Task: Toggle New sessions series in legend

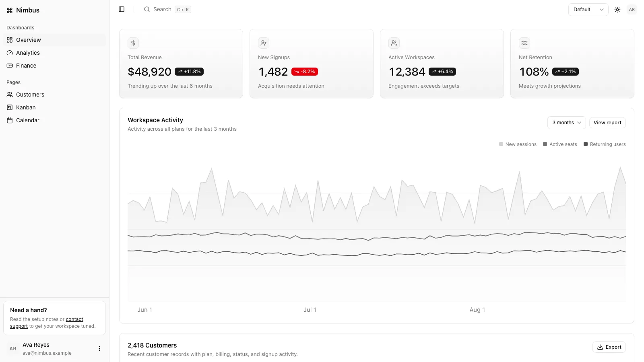Action: pyautogui.click(x=518, y=144)
